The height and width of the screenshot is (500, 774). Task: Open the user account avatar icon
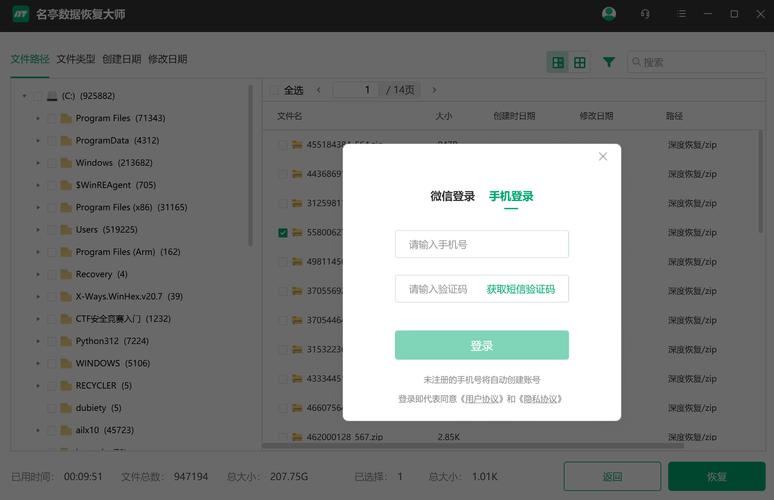click(x=609, y=14)
